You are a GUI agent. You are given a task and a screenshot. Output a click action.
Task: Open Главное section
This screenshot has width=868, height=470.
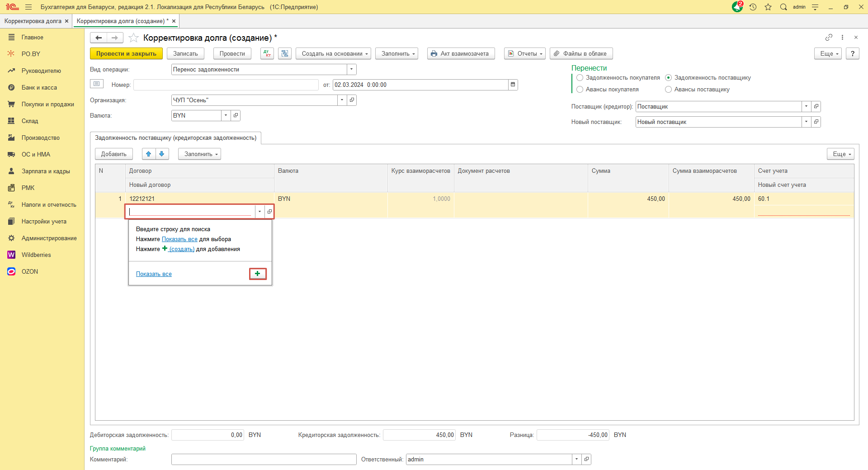[33, 37]
